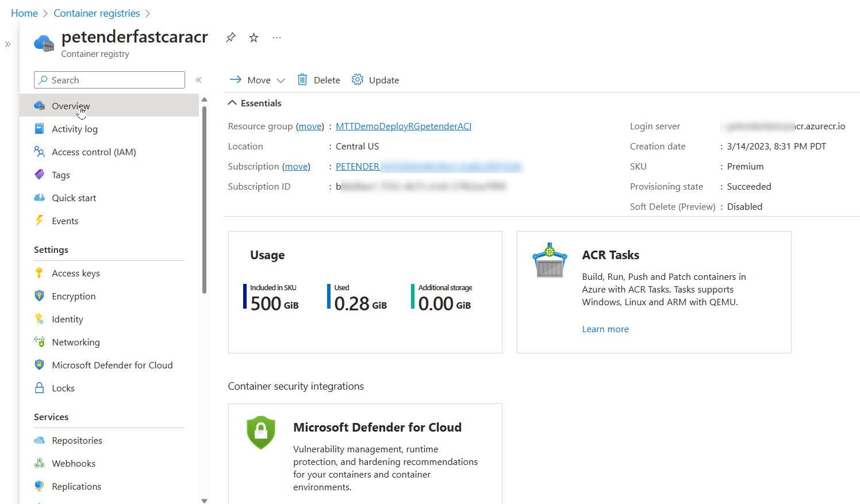Collapse the left sidebar menu
860x504 pixels.
pos(198,80)
